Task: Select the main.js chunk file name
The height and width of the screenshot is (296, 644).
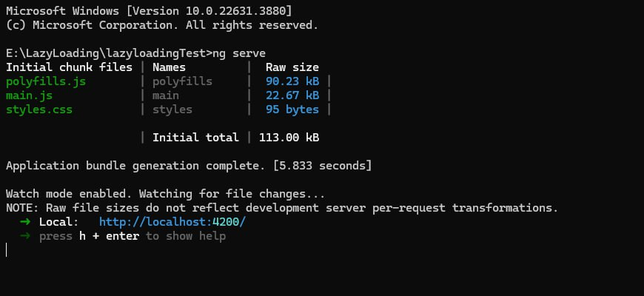Action: pos(29,95)
